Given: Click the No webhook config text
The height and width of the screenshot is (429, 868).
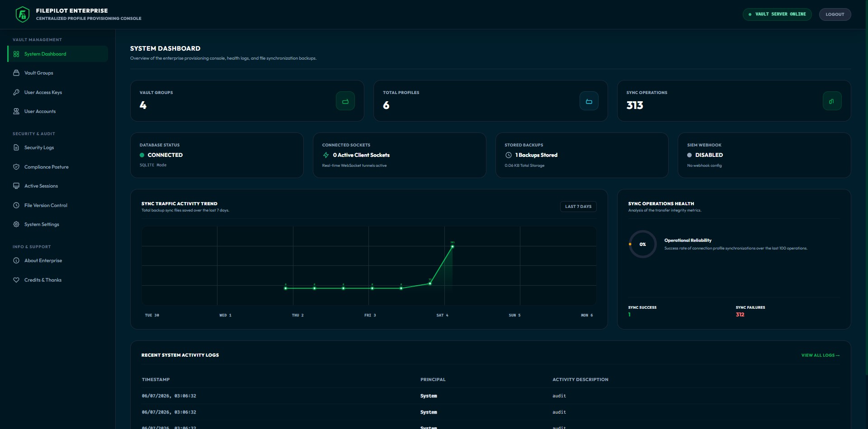Looking at the screenshot, I should point(704,165).
